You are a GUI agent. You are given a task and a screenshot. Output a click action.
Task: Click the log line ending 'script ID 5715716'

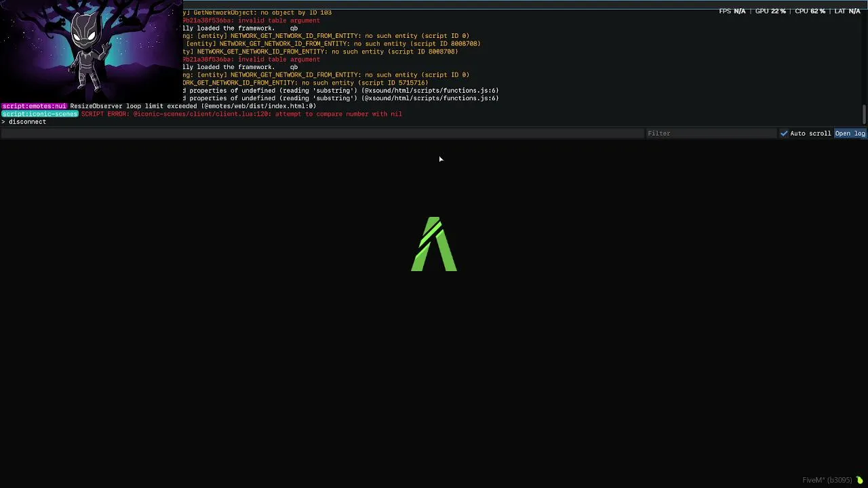pyautogui.click(x=305, y=83)
